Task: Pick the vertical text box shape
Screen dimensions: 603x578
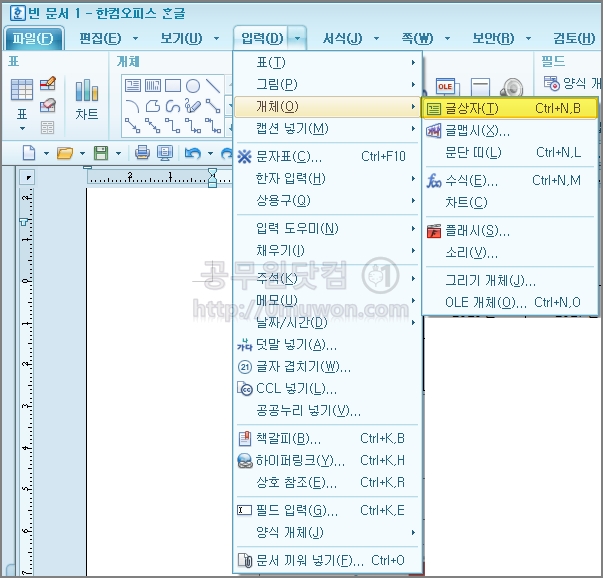Action: coord(153,86)
